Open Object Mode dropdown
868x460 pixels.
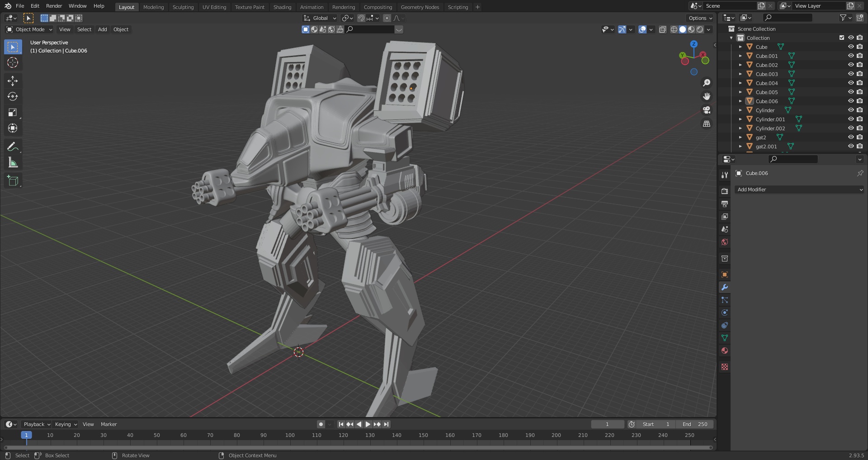coord(29,29)
